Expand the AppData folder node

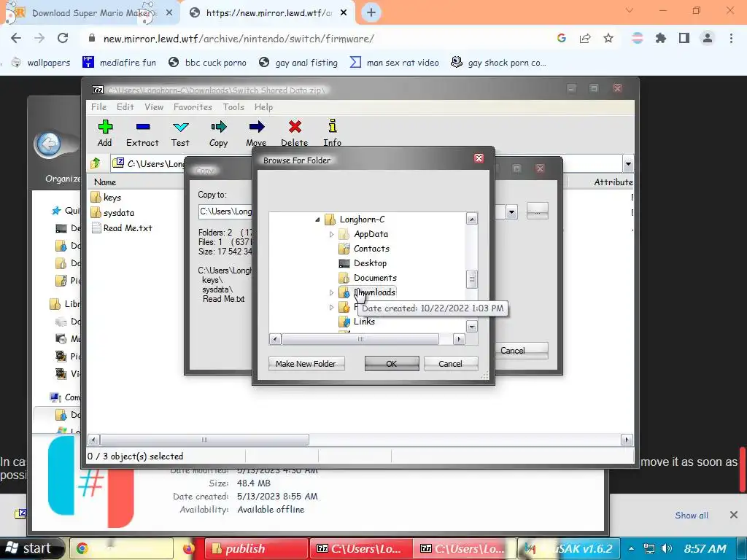coord(332,234)
